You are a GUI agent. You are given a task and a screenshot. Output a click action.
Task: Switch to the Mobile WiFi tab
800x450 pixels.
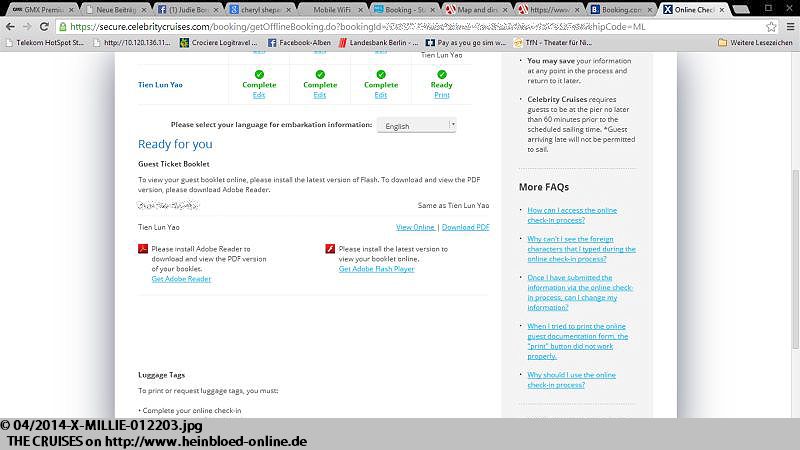(331, 10)
